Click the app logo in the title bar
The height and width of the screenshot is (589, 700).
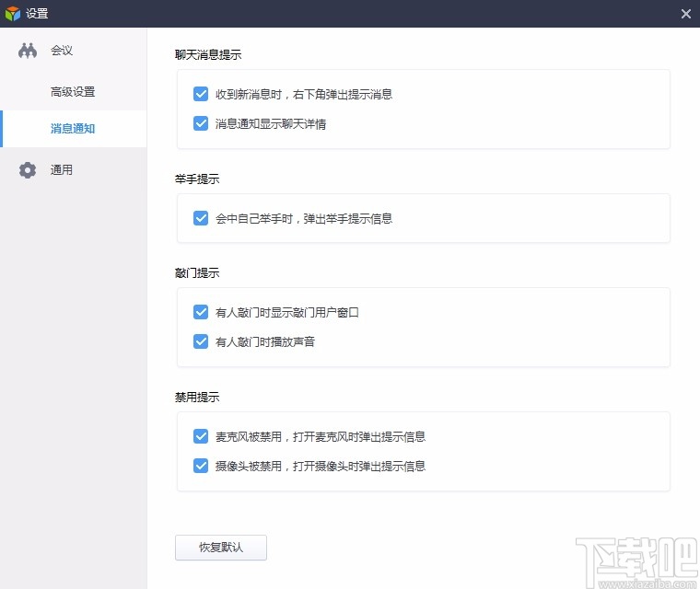[x=13, y=14]
